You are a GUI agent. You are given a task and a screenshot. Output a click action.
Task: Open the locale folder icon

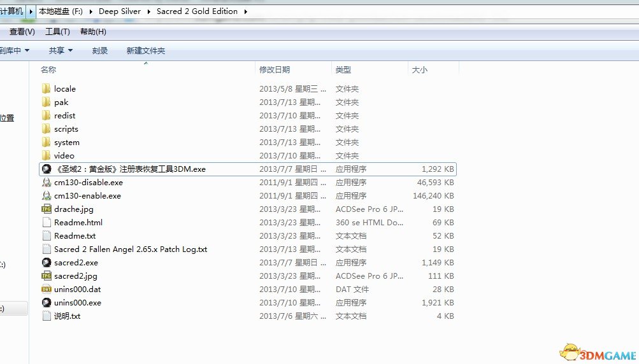click(x=47, y=88)
